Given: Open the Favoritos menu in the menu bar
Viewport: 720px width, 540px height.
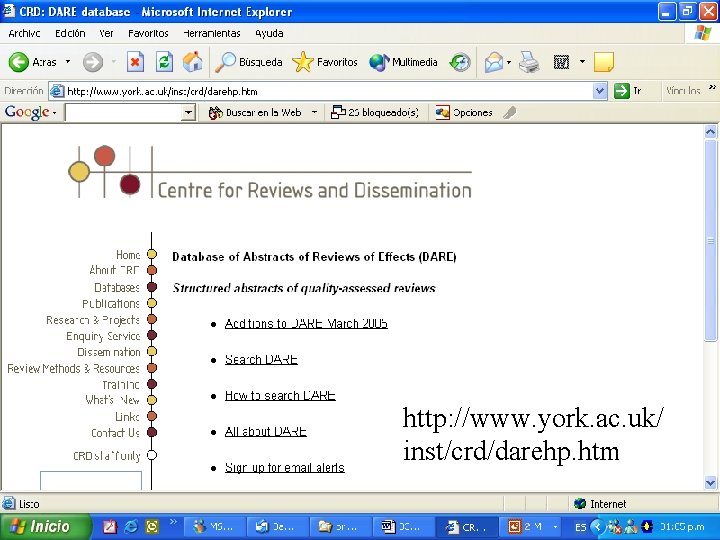Looking at the screenshot, I should (148, 34).
